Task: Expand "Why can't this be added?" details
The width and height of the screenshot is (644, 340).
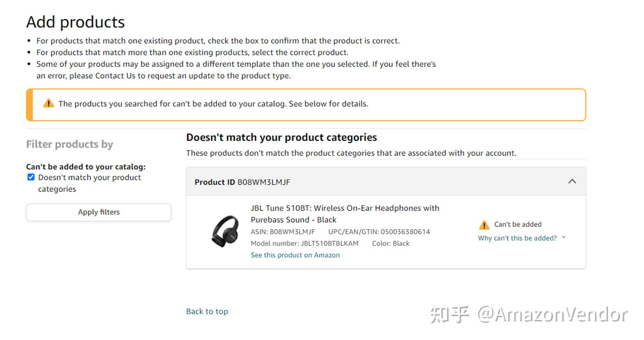Action: point(518,238)
